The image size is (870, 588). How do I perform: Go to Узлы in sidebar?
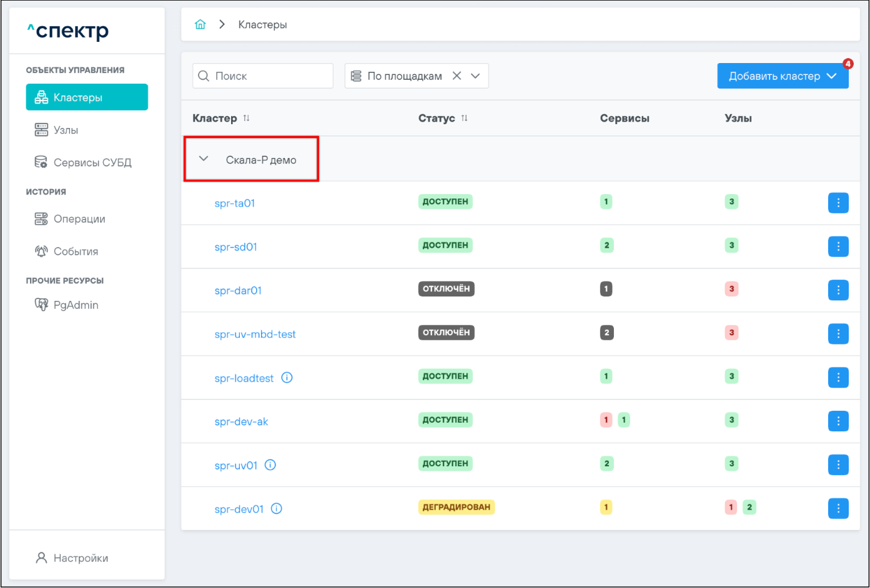[66, 130]
